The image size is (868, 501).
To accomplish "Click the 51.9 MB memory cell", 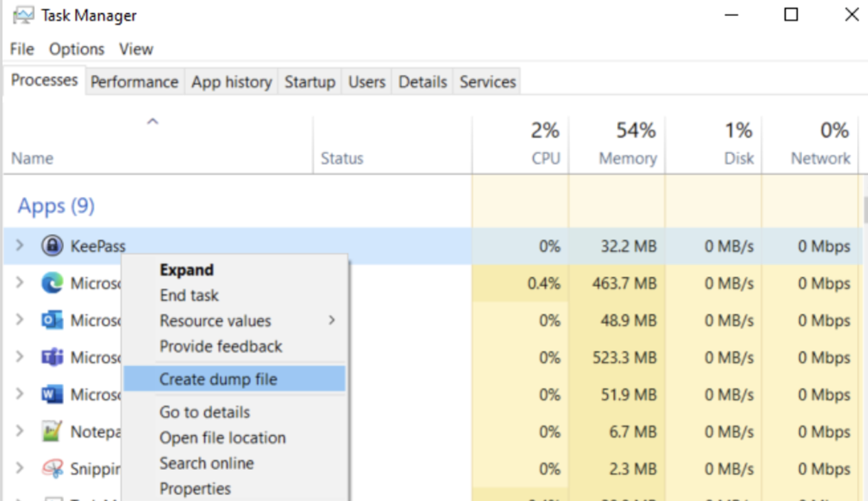I will click(616, 394).
